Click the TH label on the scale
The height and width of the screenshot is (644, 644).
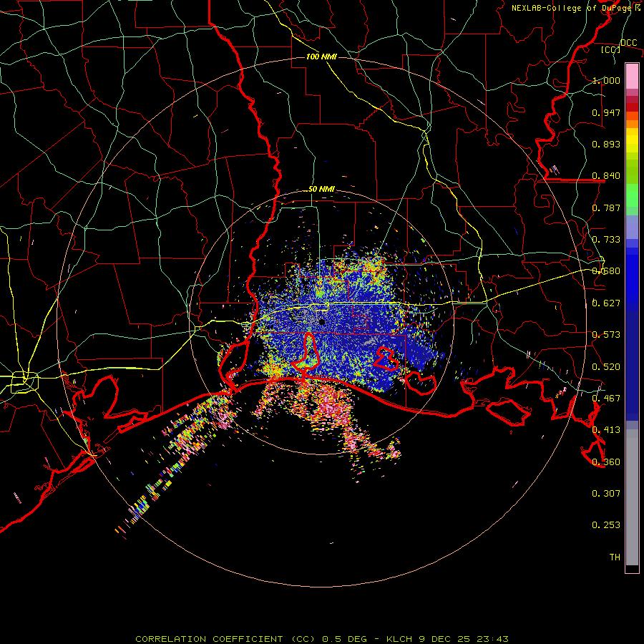[x=615, y=557]
